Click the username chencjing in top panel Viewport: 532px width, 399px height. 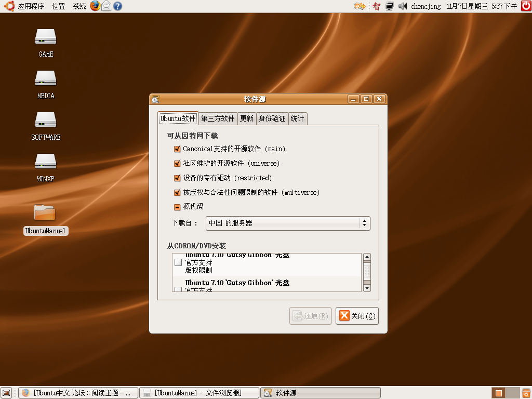click(x=425, y=6)
